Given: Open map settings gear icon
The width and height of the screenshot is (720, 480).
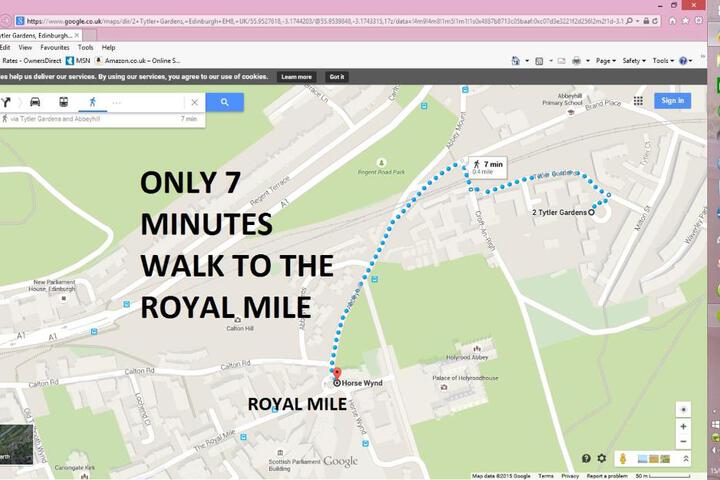Looking at the screenshot, I should coord(602,458).
